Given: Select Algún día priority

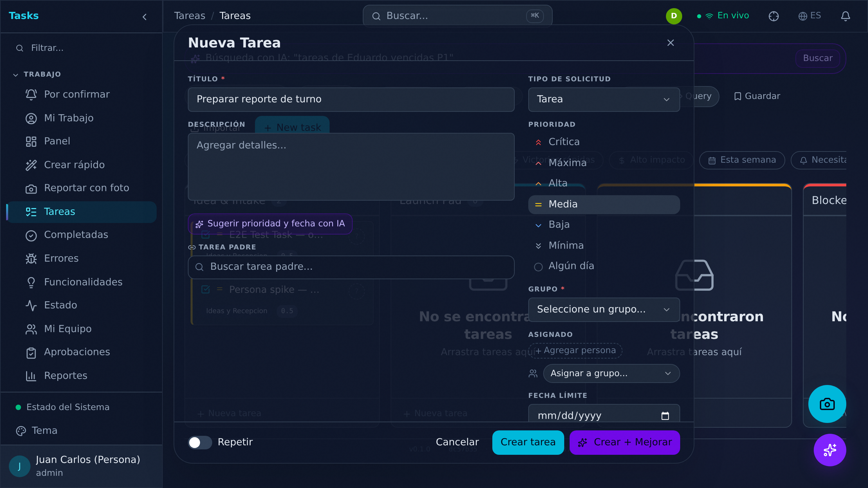Looking at the screenshot, I should click(604, 266).
